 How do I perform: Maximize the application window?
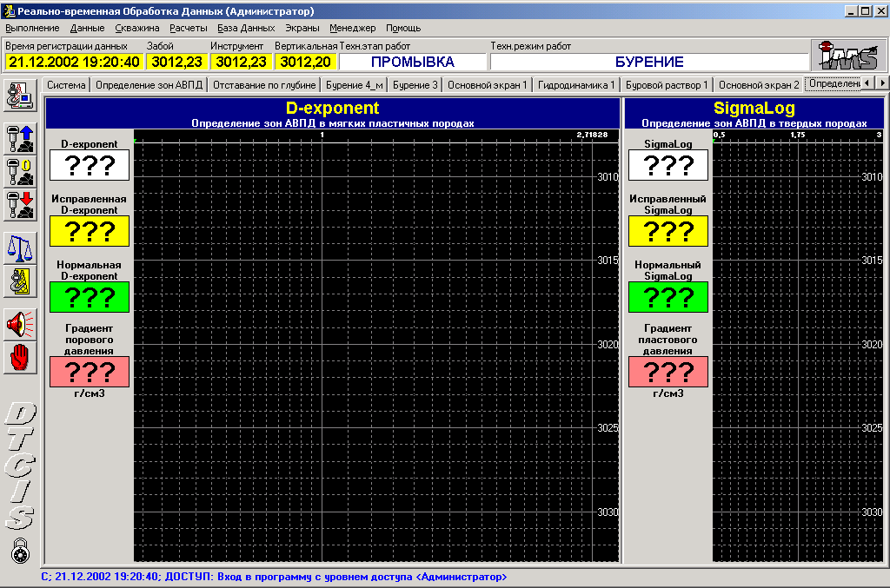point(865,10)
